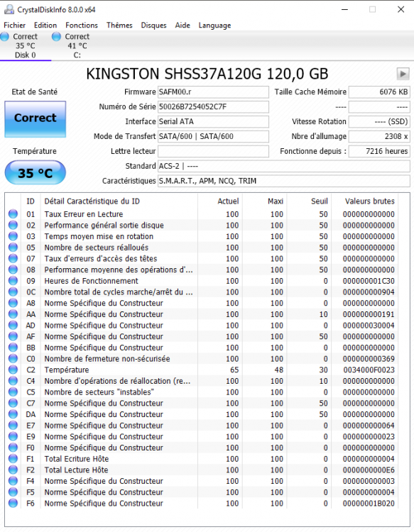Click the serial number field 50026B7254052C7F
Screen dimensions: 414x532
[213, 107]
